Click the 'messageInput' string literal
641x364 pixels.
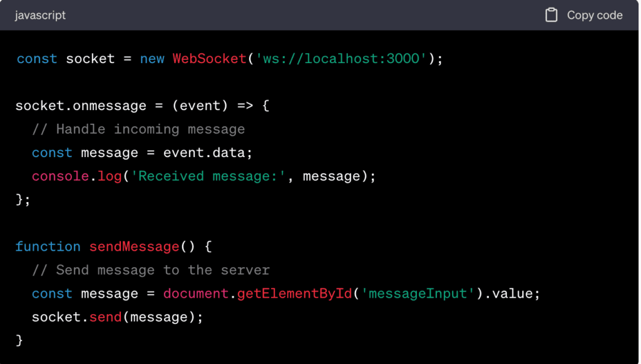tap(418, 294)
